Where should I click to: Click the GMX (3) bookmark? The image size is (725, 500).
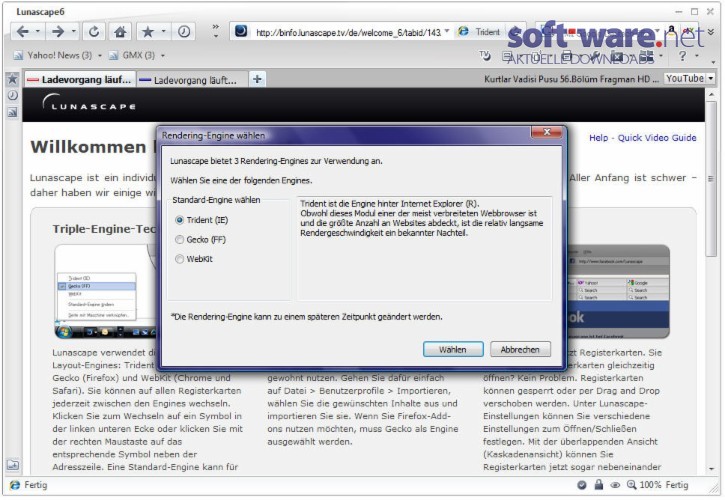click(138, 56)
